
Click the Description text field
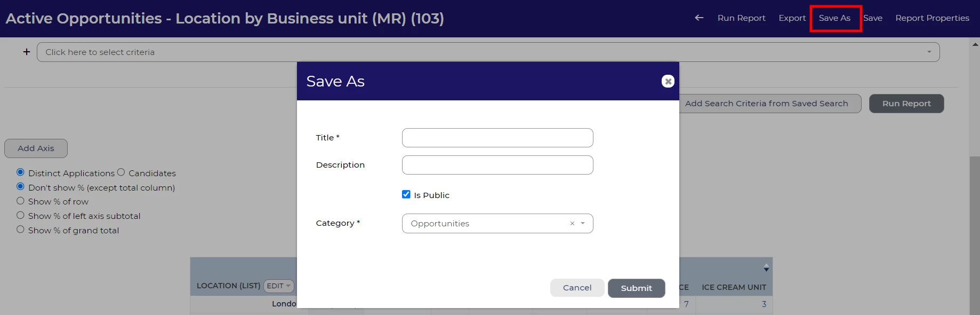[497, 165]
